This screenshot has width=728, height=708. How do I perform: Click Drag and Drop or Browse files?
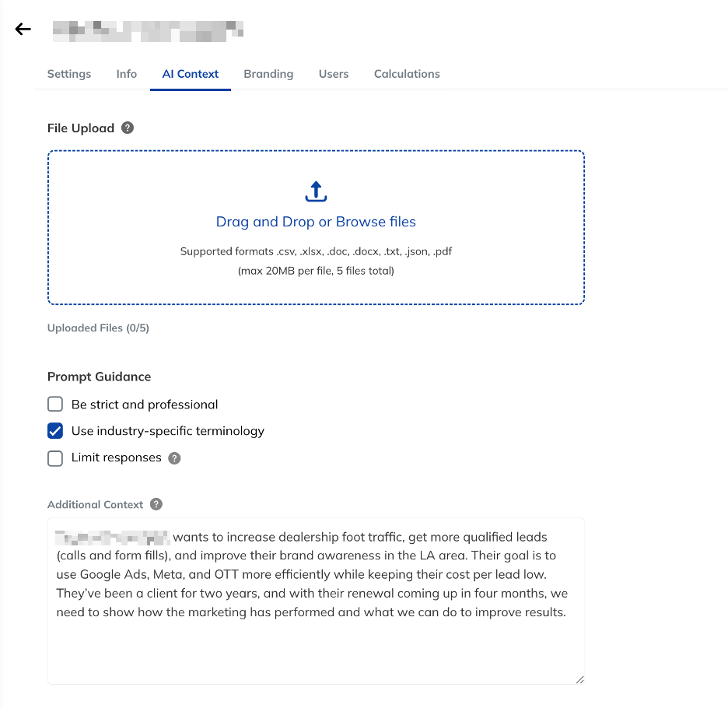coord(316,222)
